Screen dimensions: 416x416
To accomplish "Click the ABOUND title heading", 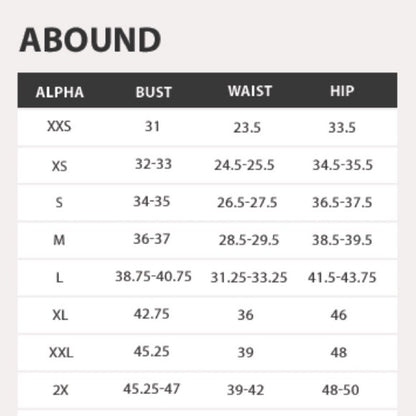I will pyautogui.click(x=90, y=40).
